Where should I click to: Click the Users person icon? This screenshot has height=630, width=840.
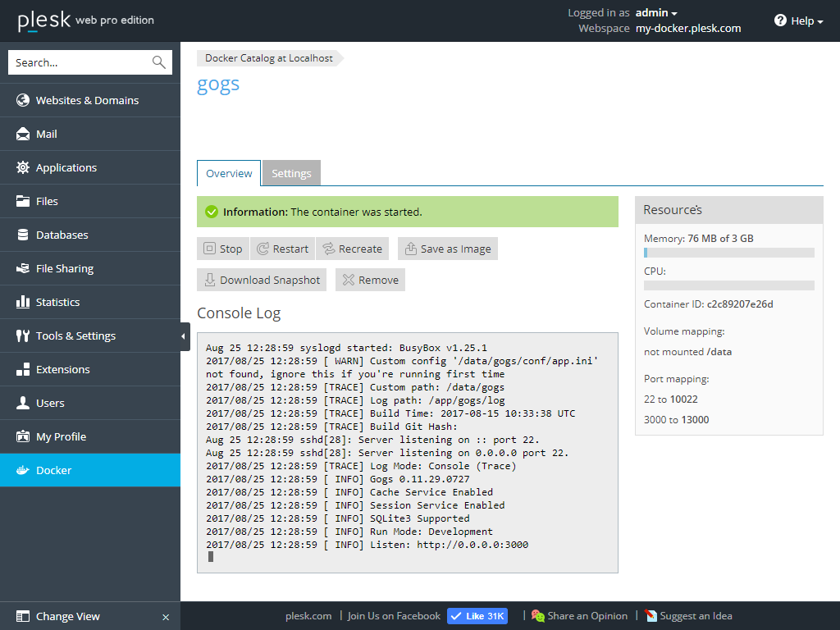tap(22, 403)
